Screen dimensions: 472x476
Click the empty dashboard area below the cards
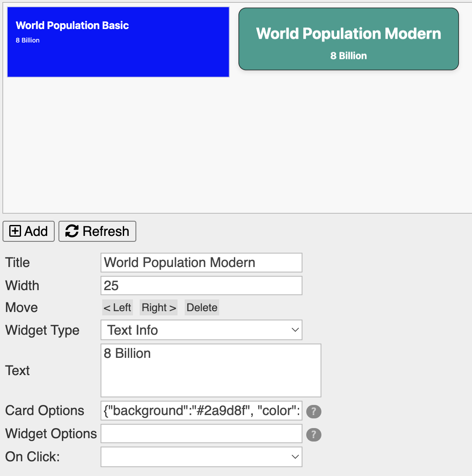236,147
